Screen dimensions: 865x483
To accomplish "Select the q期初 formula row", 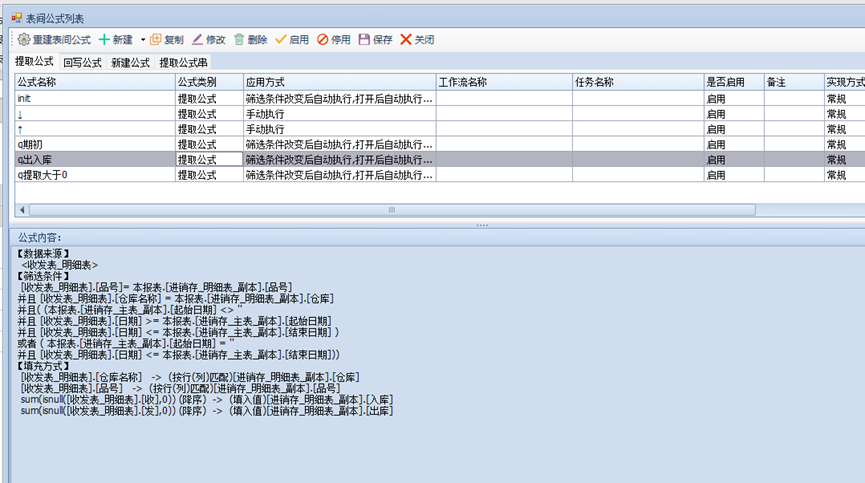I will (x=95, y=144).
